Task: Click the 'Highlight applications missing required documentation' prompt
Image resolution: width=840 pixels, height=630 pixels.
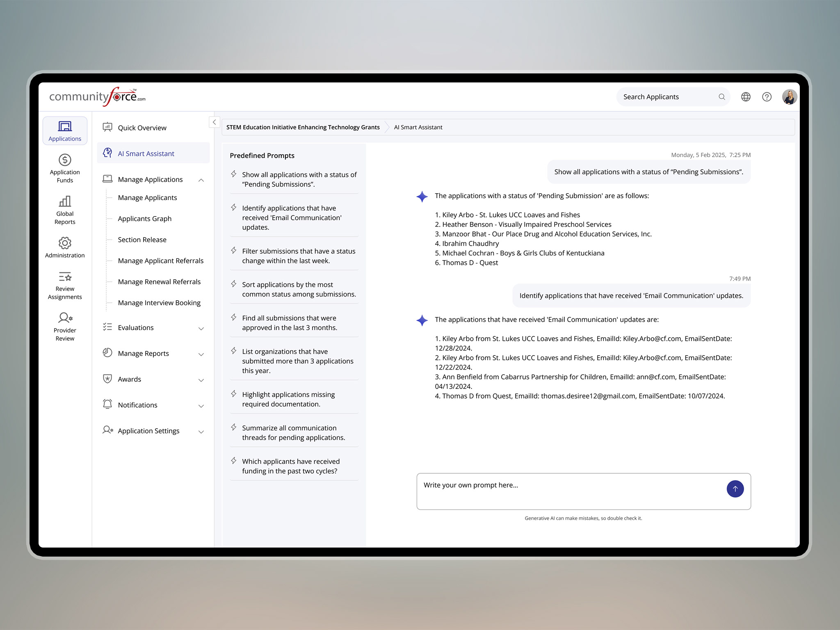Action: (x=288, y=399)
